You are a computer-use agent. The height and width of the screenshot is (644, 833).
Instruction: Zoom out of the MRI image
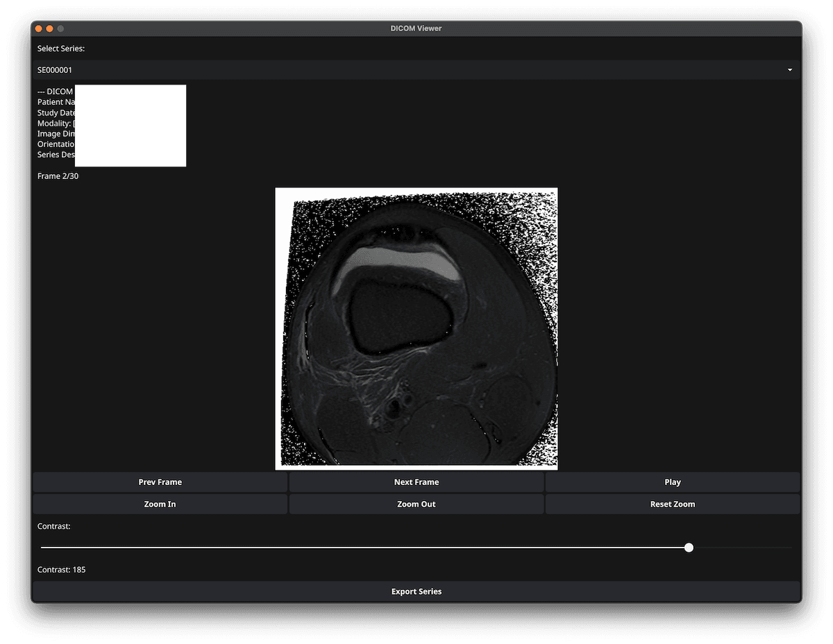click(x=416, y=504)
